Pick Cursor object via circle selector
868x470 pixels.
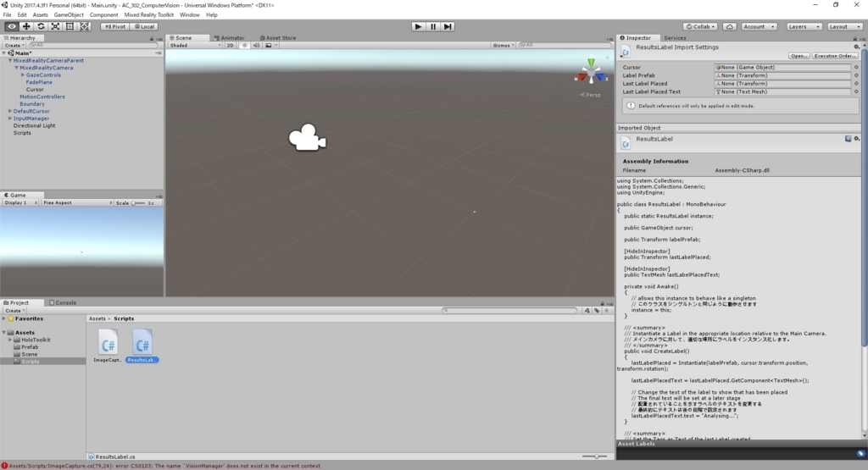856,68
